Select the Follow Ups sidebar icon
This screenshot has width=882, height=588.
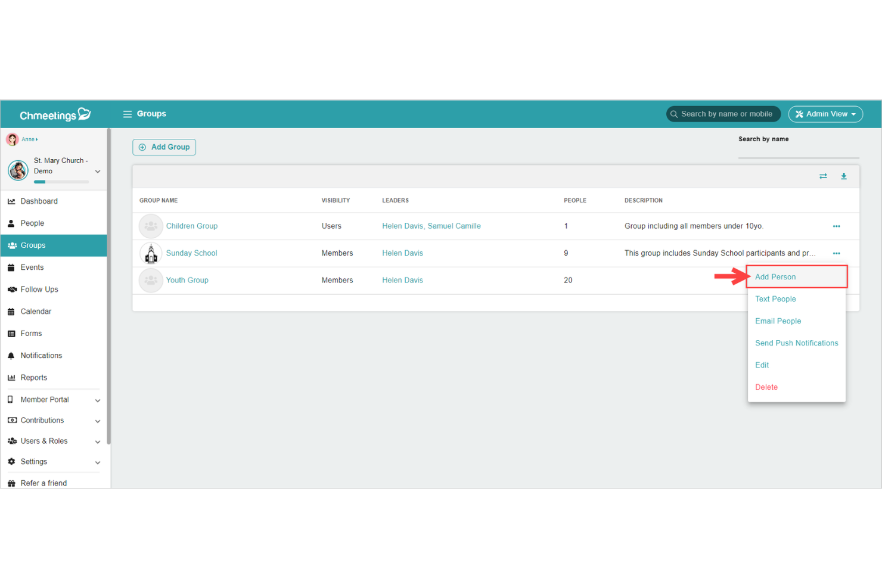(12, 289)
